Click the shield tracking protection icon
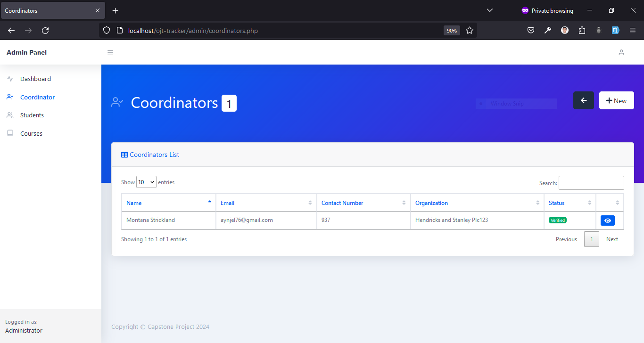This screenshot has height=343, width=644. (x=107, y=31)
